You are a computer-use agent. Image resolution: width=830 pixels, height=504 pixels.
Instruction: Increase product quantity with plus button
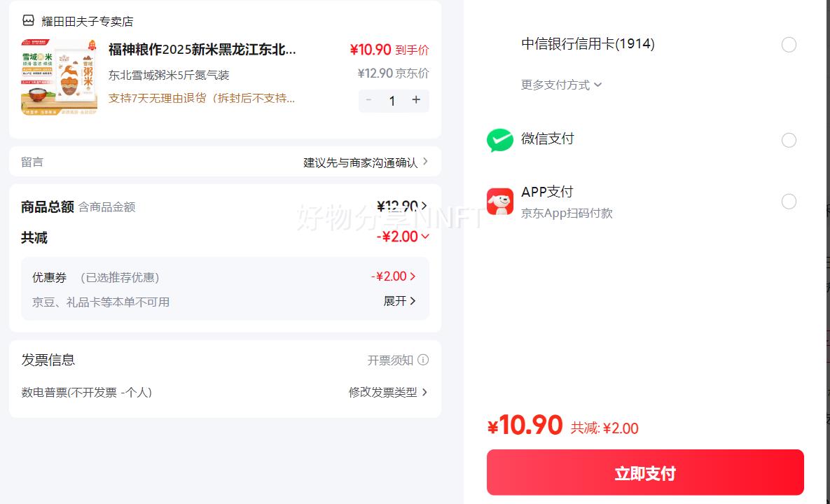pos(416,100)
